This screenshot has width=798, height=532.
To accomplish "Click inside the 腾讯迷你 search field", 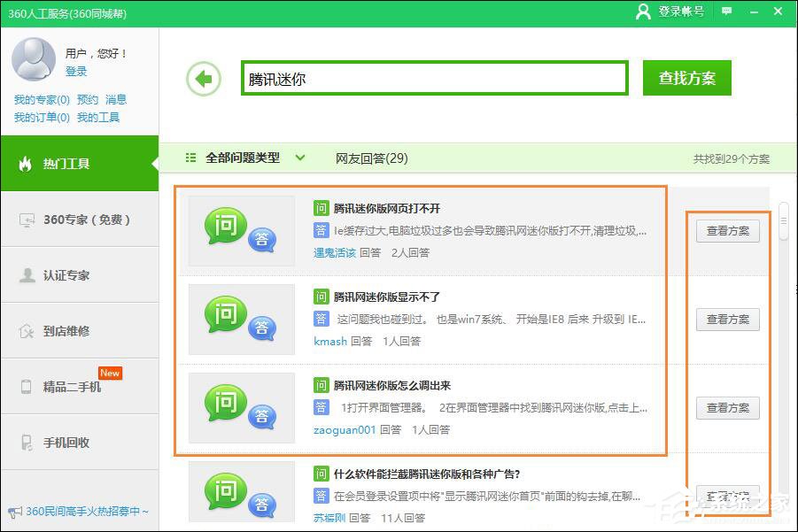I will pos(434,77).
